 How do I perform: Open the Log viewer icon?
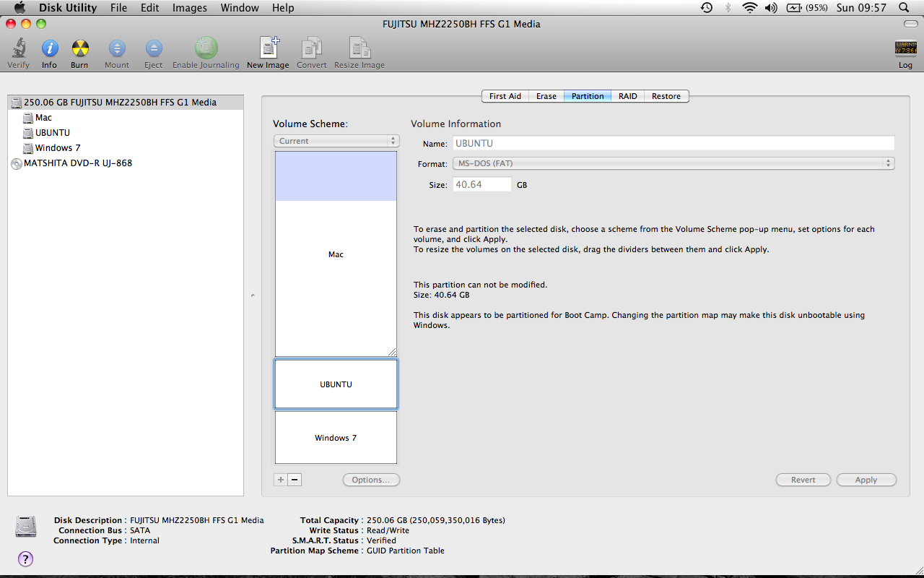(905, 49)
